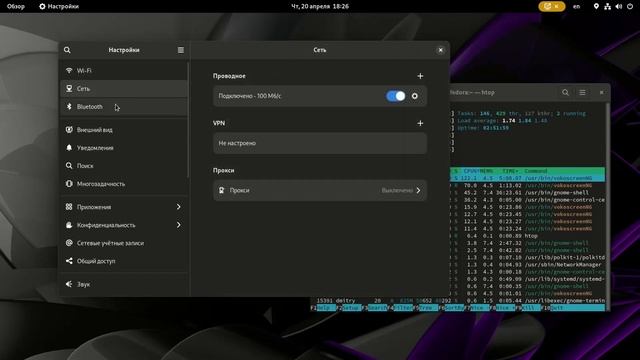
Task: Click the Проводное section heading
Action: coord(229,76)
